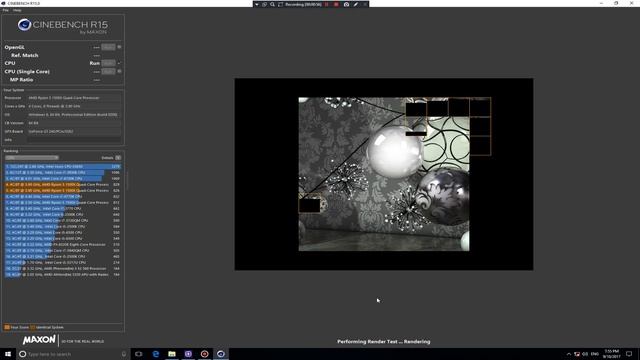Select the ranking row with score 826
The width and height of the screenshot is (640, 360).
[x=63, y=191]
